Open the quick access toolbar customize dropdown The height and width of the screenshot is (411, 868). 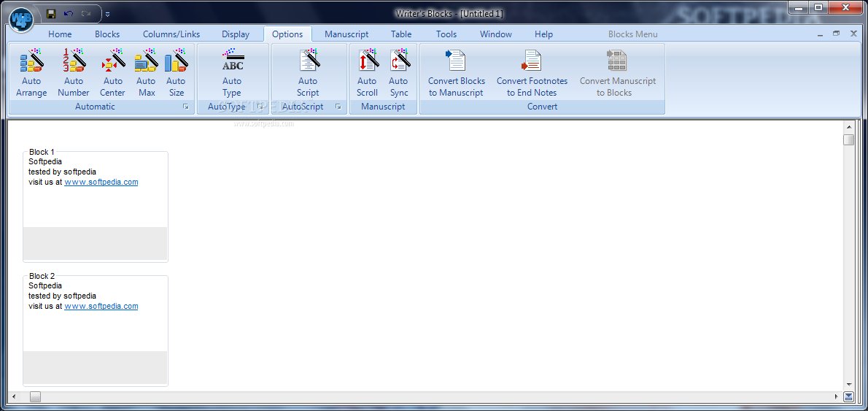coord(107,14)
